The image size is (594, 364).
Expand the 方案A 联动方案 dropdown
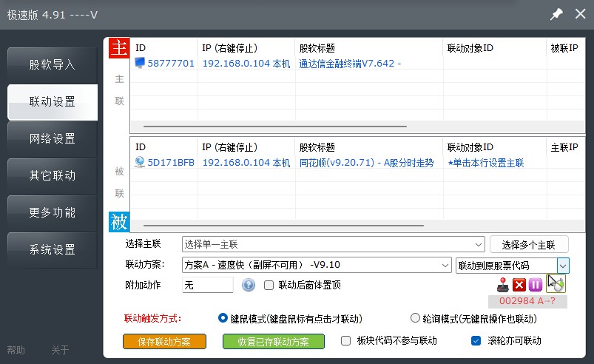tap(317, 265)
